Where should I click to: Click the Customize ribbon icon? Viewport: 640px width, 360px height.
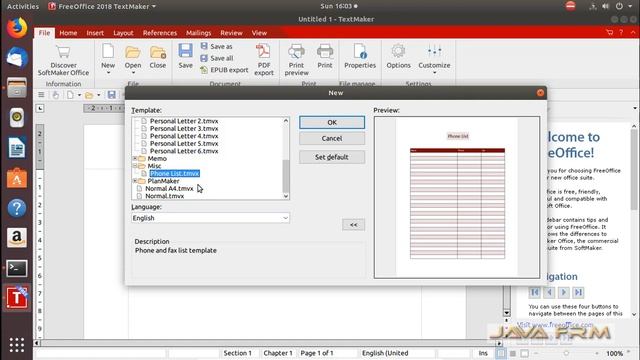(434, 51)
